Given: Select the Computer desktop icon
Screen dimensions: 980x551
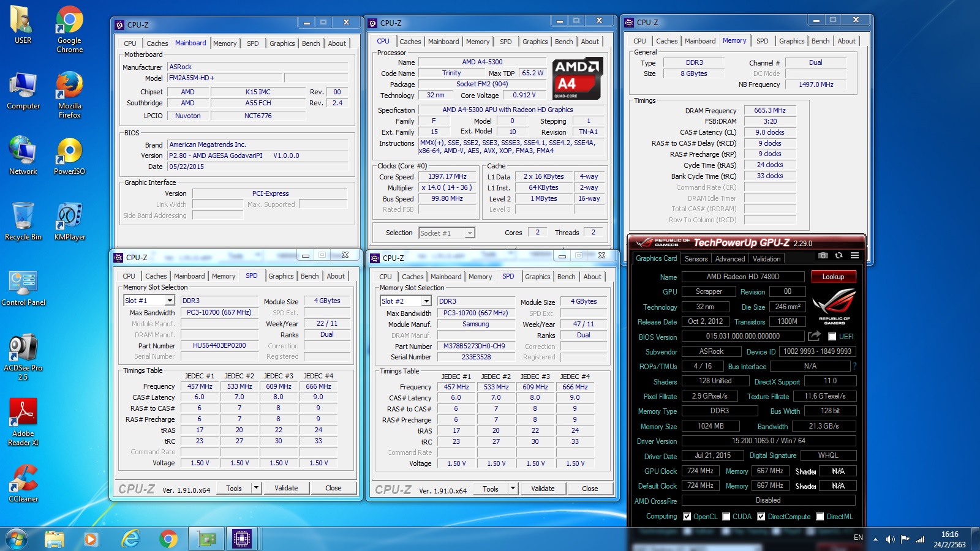Looking at the screenshot, I should (x=23, y=91).
